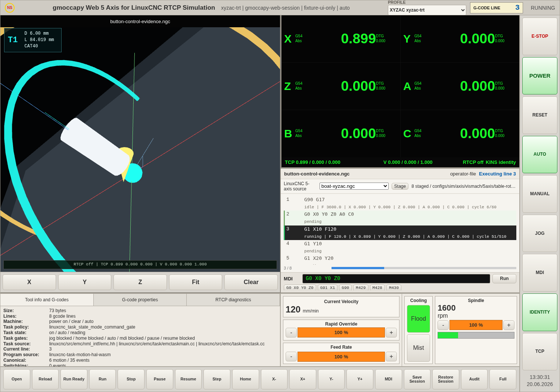
Task: Decrease Spindle override
Action: coord(443,325)
